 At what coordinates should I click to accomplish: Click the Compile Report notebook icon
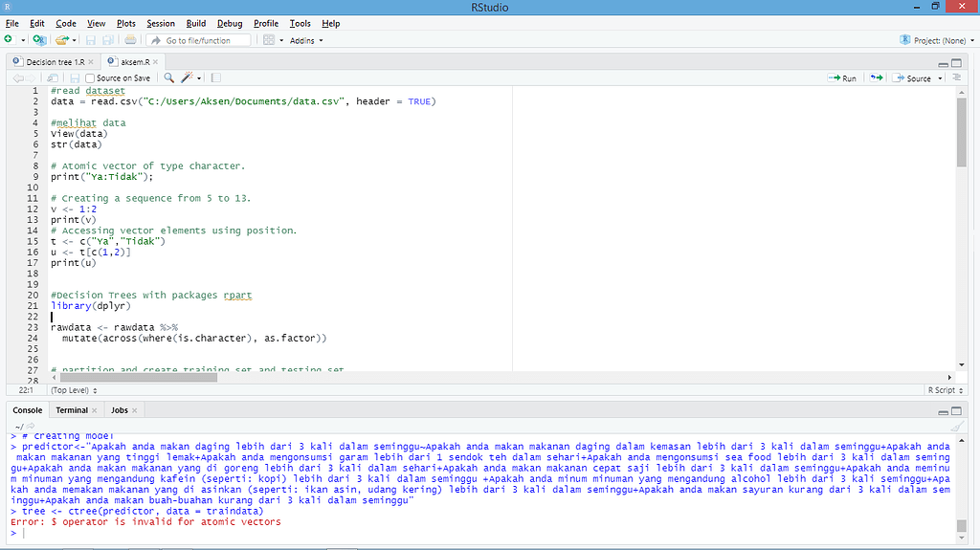pos(216,78)
